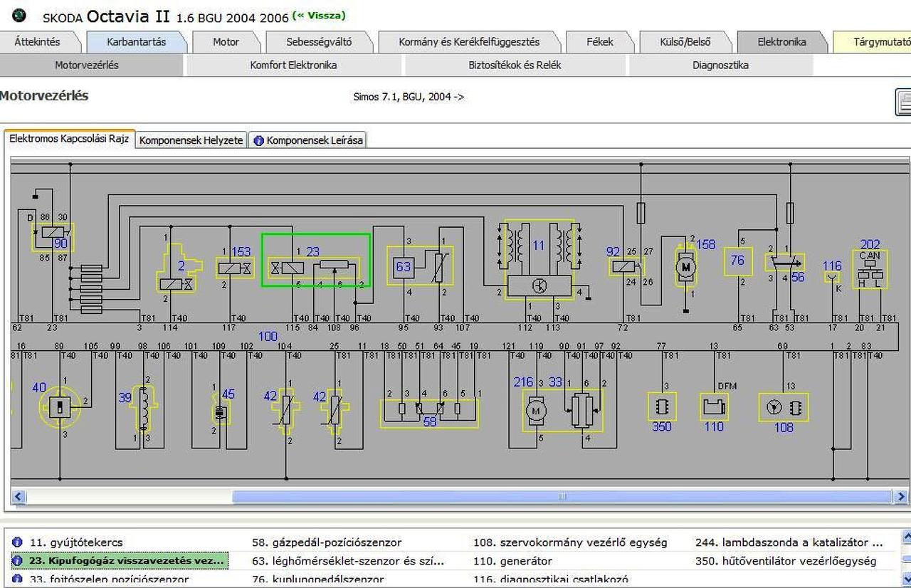The width and height of the screenshot is (911, 588).
Task: Click the info icon on Komponensek Leírása tab
Action: 258,140
